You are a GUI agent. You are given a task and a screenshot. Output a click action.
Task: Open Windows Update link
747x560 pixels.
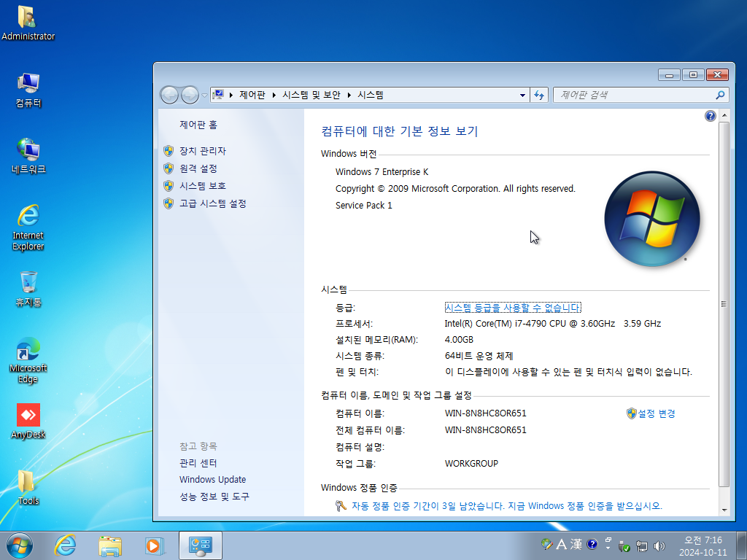coord(212,480)
